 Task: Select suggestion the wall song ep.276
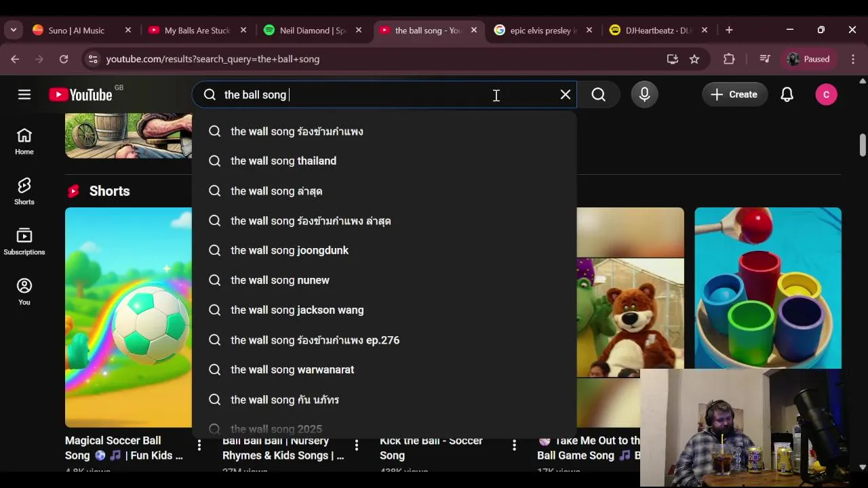click(384, 340)
